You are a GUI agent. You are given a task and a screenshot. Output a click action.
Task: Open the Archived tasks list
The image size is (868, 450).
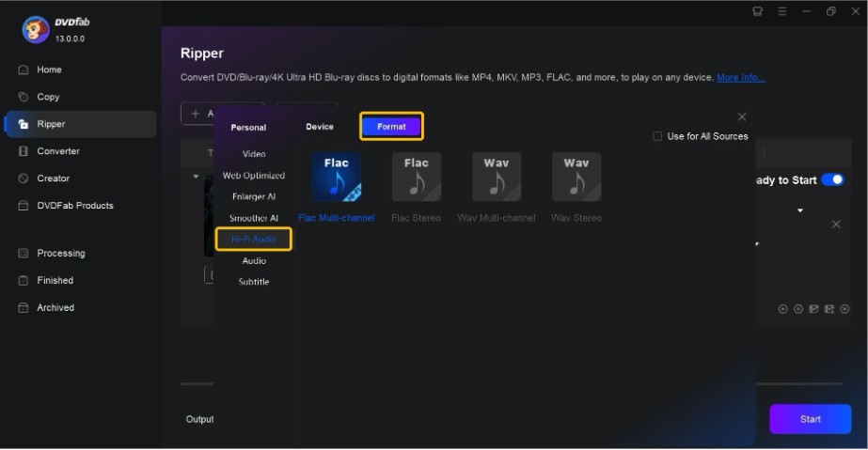point(55,307)
